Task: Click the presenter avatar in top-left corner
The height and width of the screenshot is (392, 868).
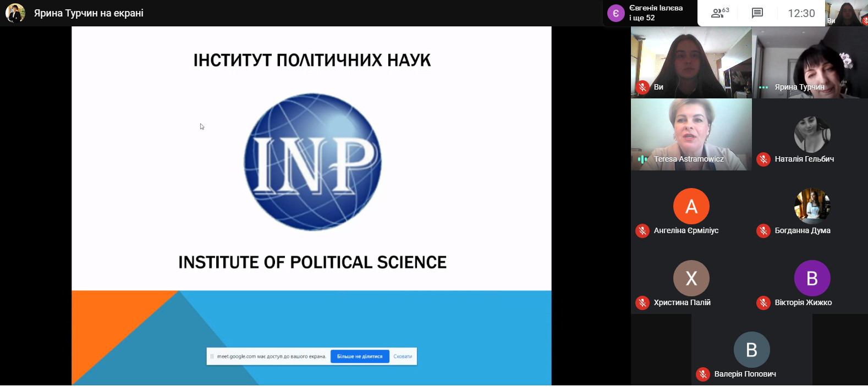Action: click(15, 13)
